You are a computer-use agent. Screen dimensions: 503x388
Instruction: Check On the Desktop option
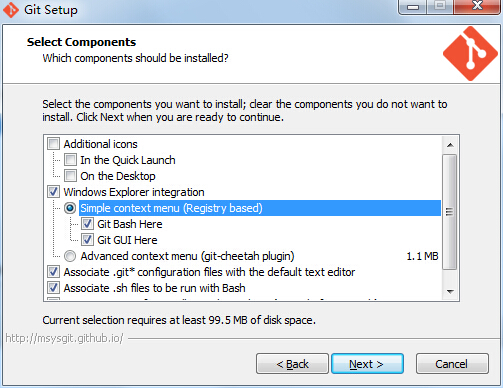pyautogui.click(x=70, y=176)
